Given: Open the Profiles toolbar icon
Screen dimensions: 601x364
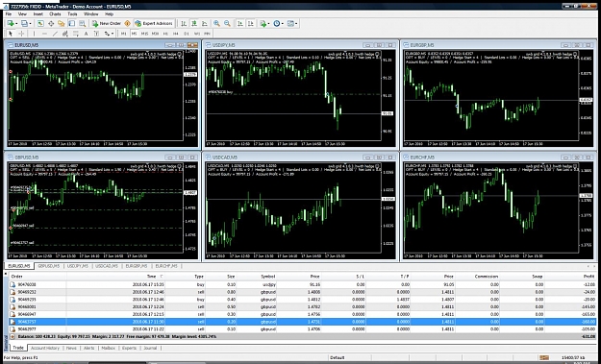Looking at the screenshot, I should [24, 23].
